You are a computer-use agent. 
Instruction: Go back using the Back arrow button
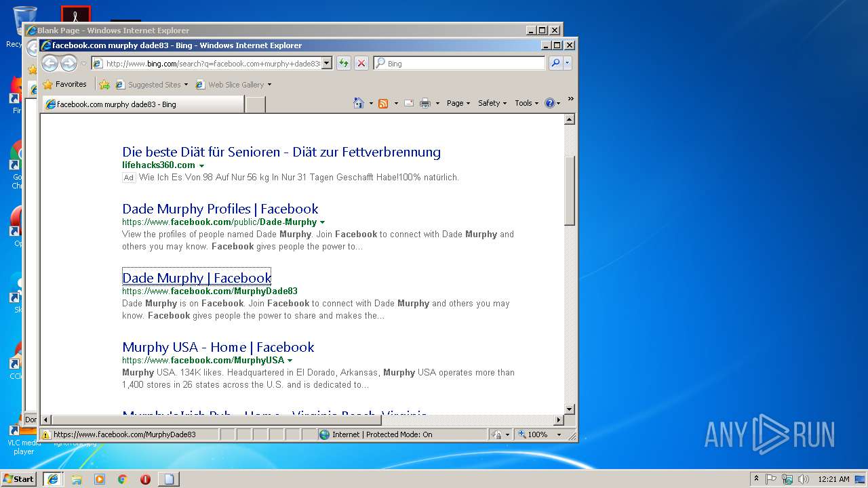pyautogui.click(x=50, y=63)
